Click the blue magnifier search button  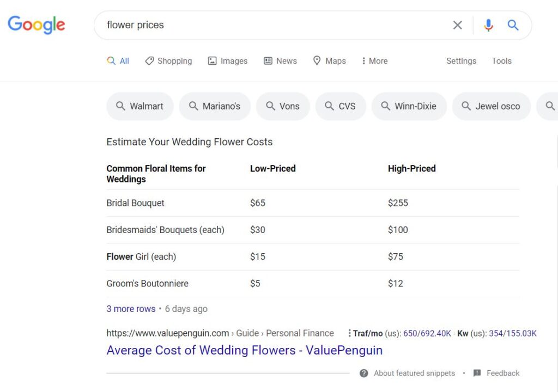pos(513,25)
